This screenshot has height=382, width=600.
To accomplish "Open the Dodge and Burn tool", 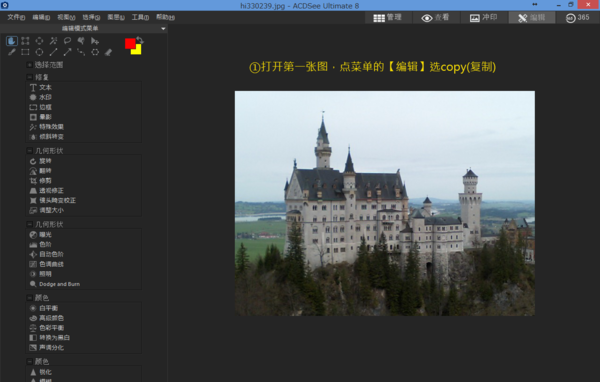I will tap(55, 284).
